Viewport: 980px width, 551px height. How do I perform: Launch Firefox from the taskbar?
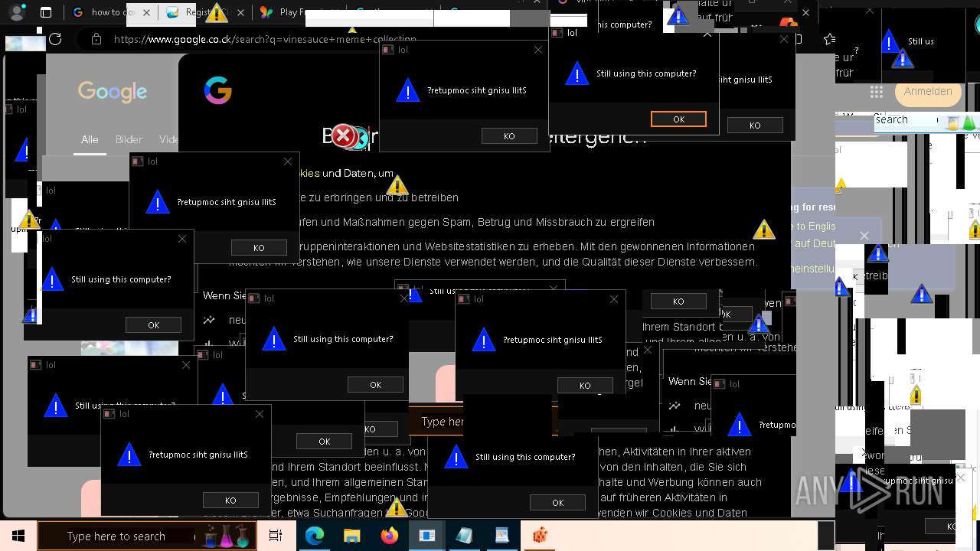[x=389, y=536]
